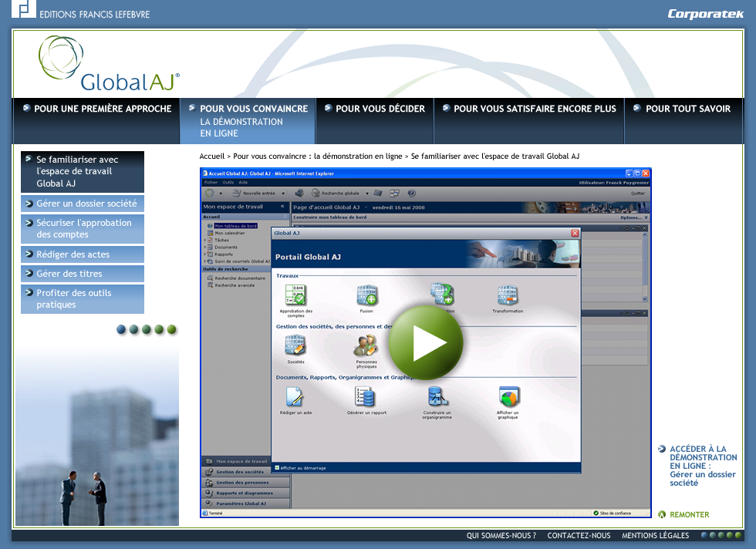Viewport: 756px width, 549px height.
Task: Click the Corporatek brand link
Action: click(x=705, y=14)
